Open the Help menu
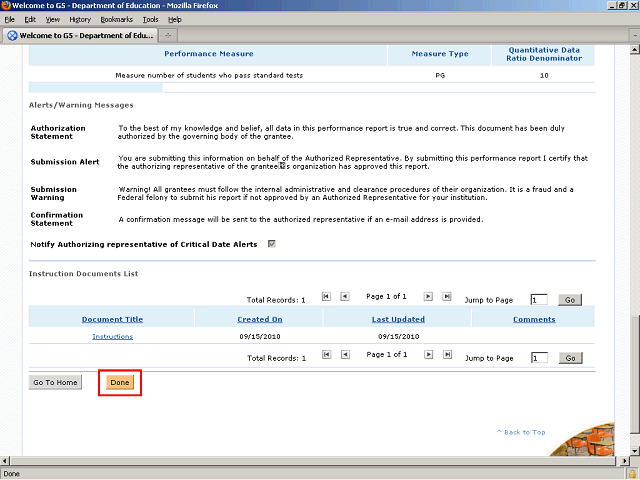This screenshot has width=640, height=480. point(175,20)
